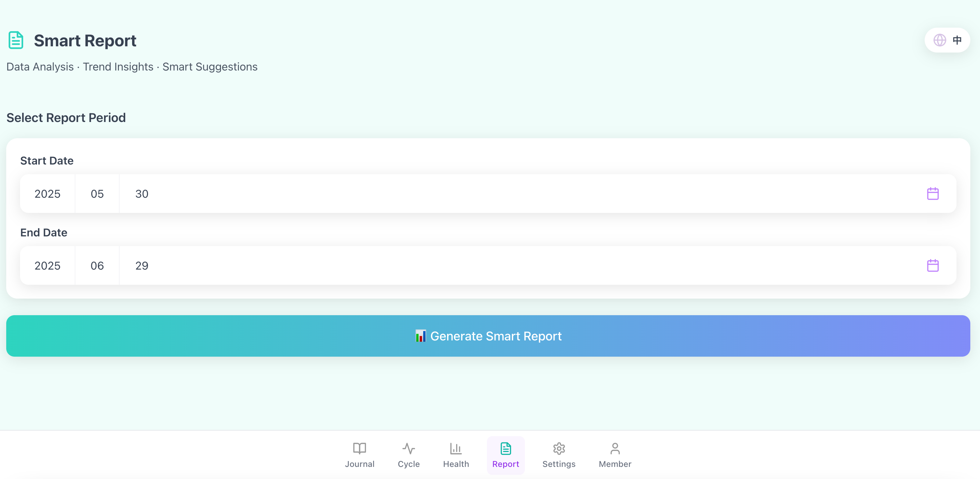Click the Member person icon
Viewport: 980px width, 479px height.
(615, 449)
